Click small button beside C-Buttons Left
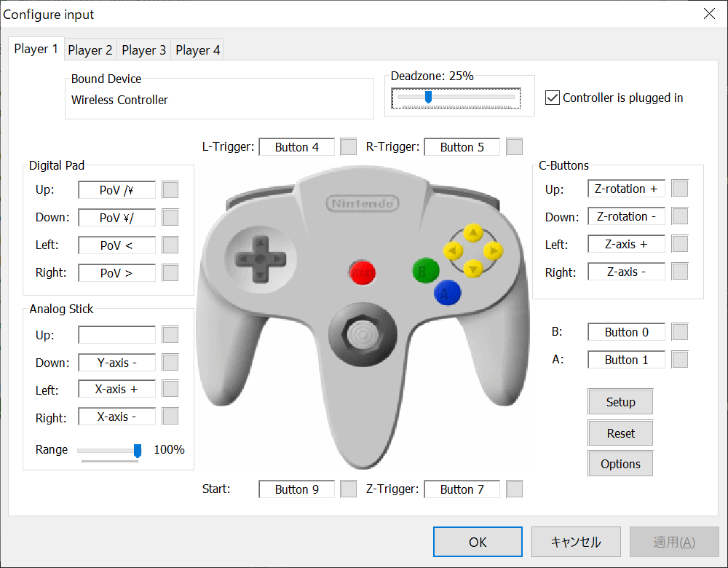 [680, 244]
